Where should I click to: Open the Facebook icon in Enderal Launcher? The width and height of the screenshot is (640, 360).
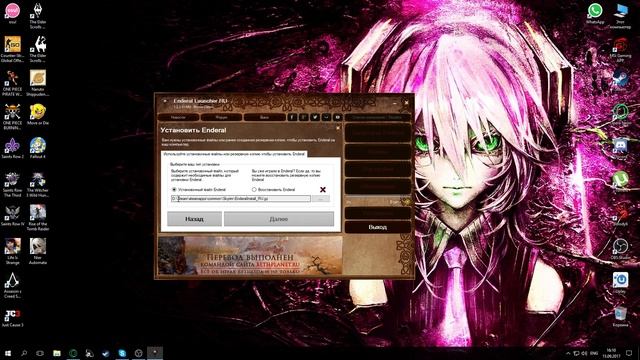(x=292, y=117)
